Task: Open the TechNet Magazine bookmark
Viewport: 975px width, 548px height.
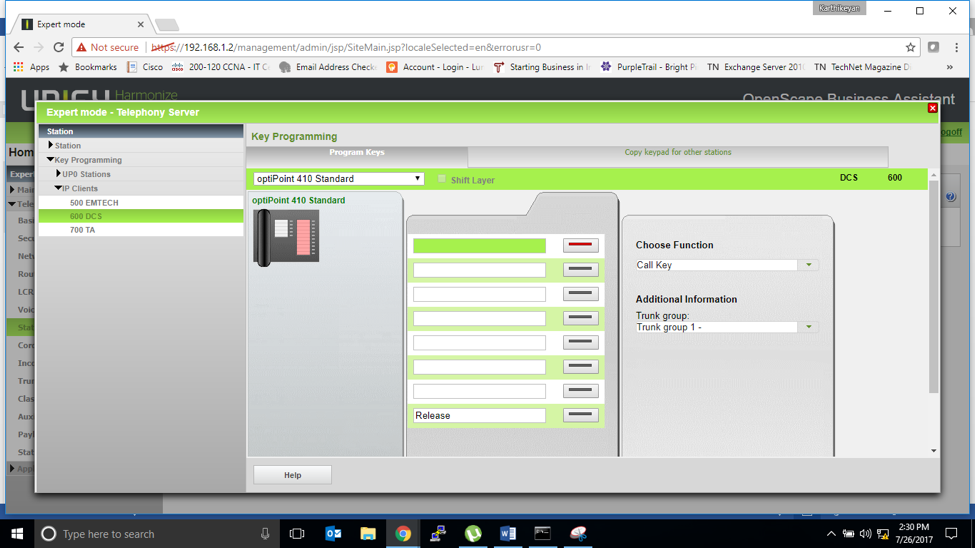Action: point(862,67)
